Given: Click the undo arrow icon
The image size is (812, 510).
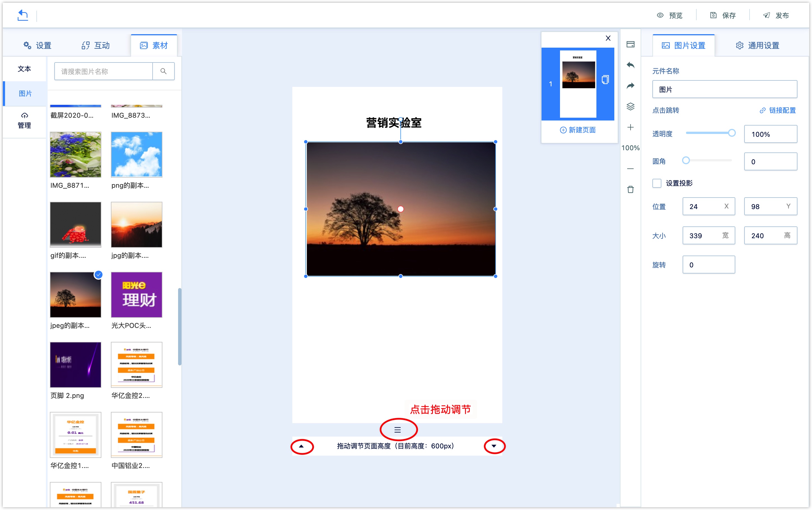Looking at the screenshot, I should 630,65.
